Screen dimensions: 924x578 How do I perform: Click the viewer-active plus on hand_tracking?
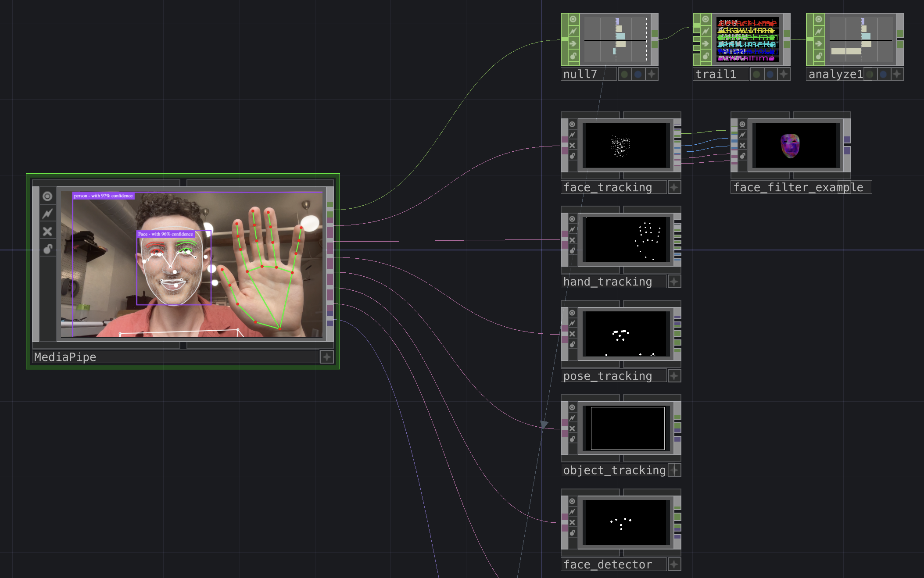pyautogui.click(x=674, y=282)
